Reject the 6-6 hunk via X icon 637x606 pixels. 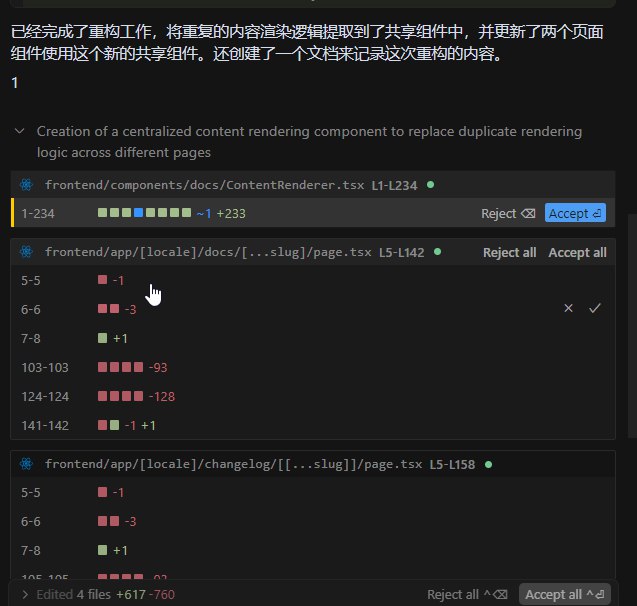(x=568, y=308)
